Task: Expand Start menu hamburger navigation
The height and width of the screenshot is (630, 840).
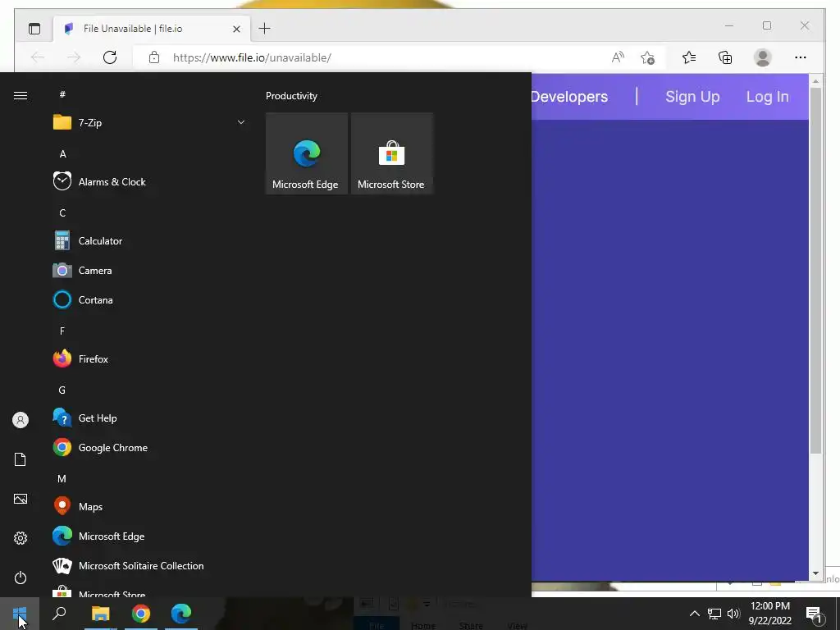Action: click(x=21, y=95)
